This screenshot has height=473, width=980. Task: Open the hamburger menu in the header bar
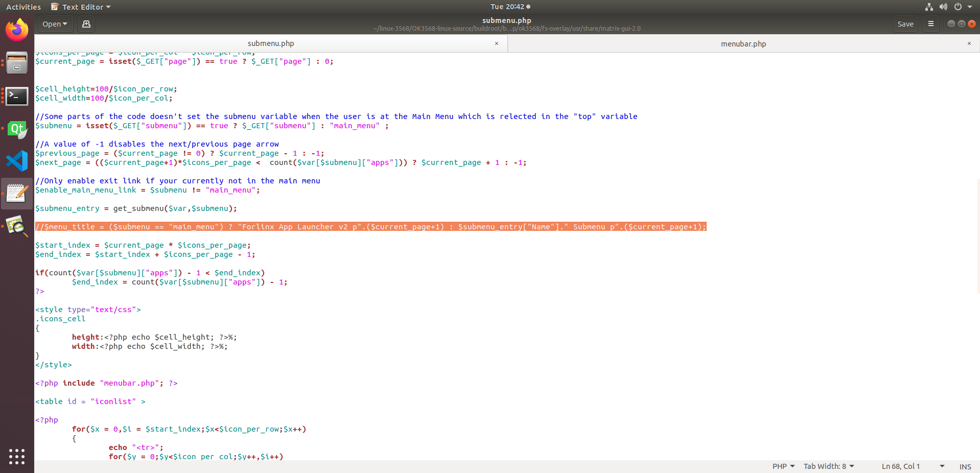931,24
